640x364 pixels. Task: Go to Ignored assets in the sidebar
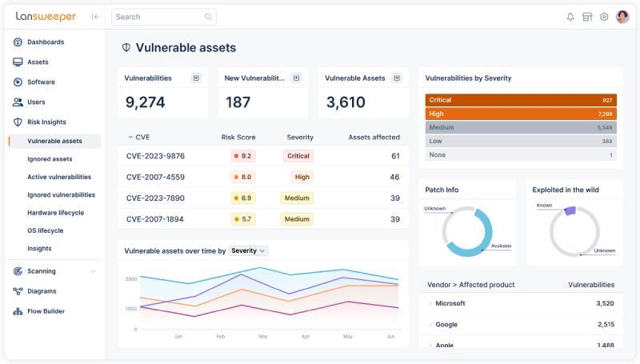[50, 159]
